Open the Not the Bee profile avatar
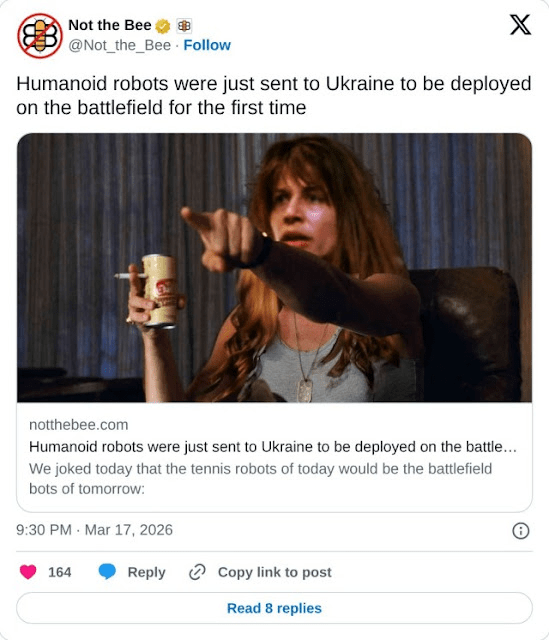The image size is (549, 640). [40, 36]
